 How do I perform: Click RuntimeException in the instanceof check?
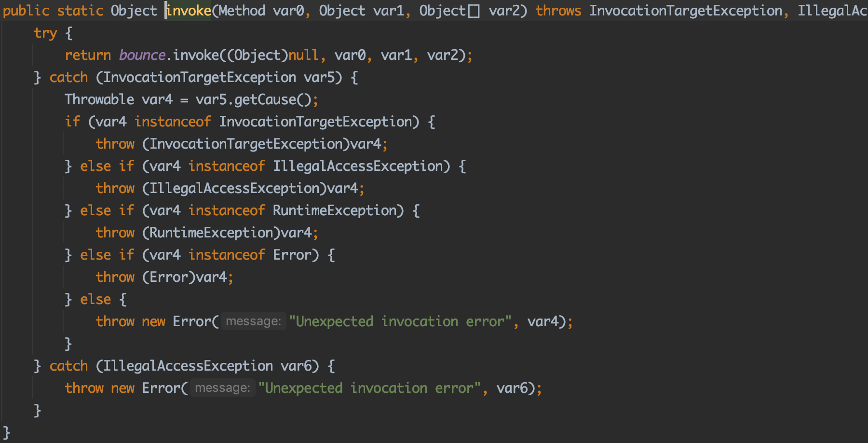click(334, 210)
